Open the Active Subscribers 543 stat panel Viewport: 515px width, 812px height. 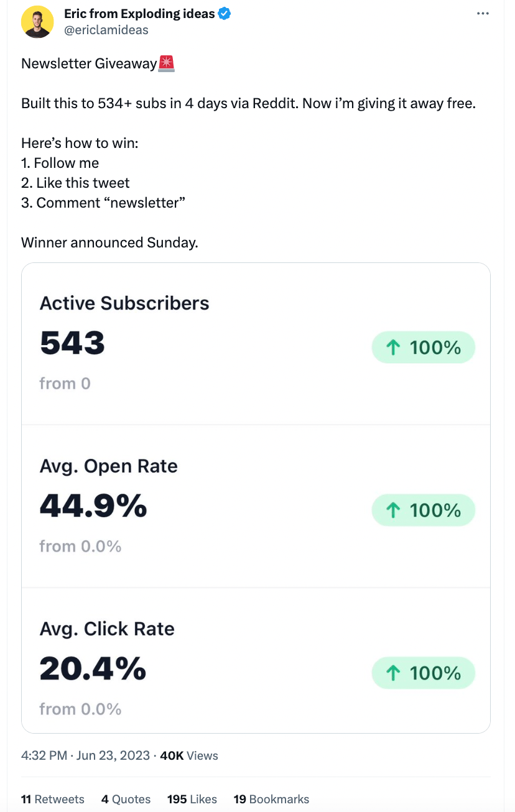(x=187, y=345)
